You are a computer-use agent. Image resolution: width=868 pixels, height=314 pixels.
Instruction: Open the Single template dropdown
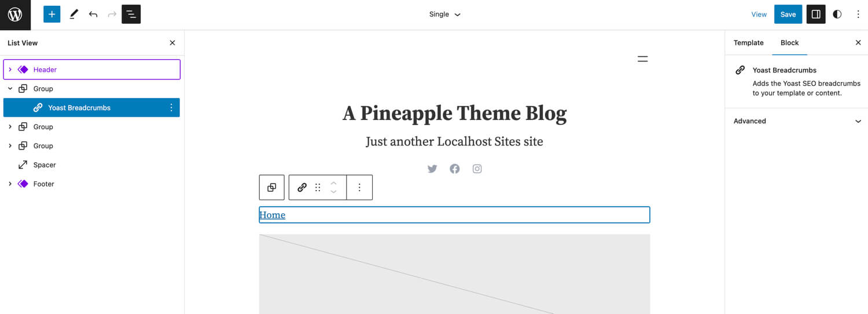click(444, 14)
